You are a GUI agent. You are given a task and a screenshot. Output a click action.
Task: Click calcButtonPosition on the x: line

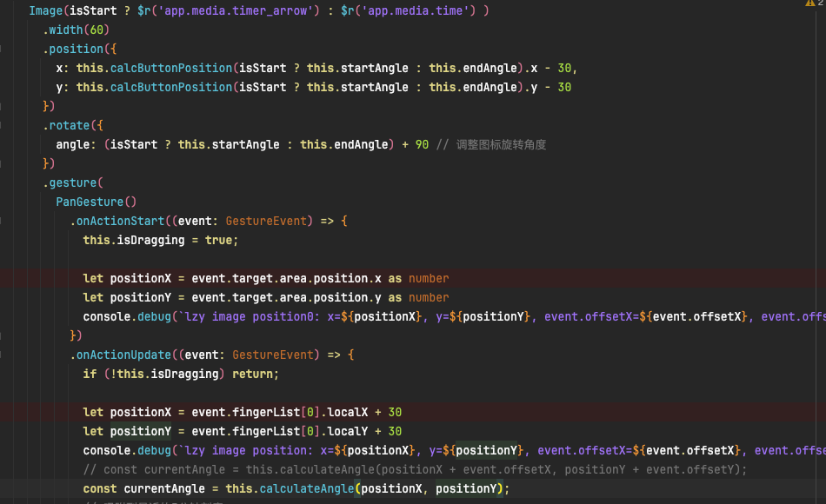pos(171,68)
